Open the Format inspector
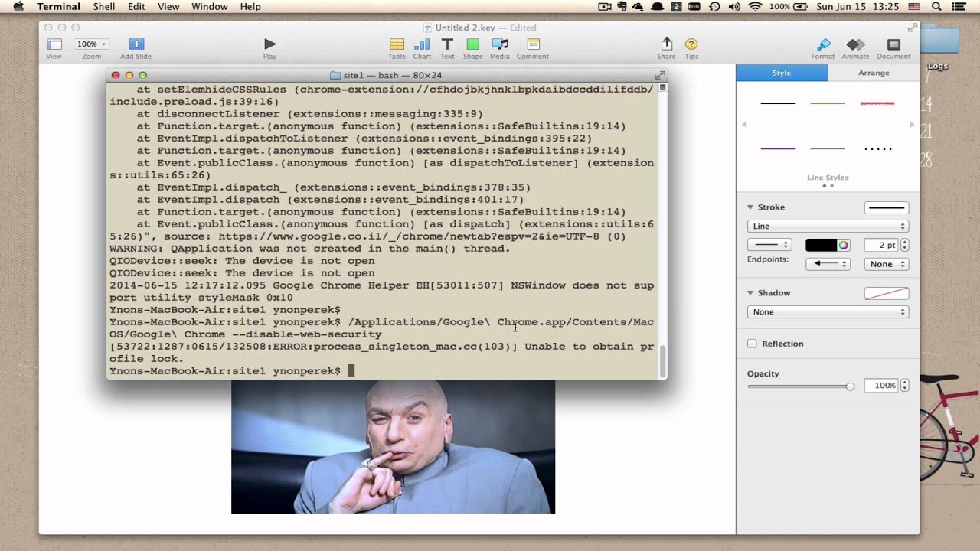The image size is (980, 551). click(823, 48)
